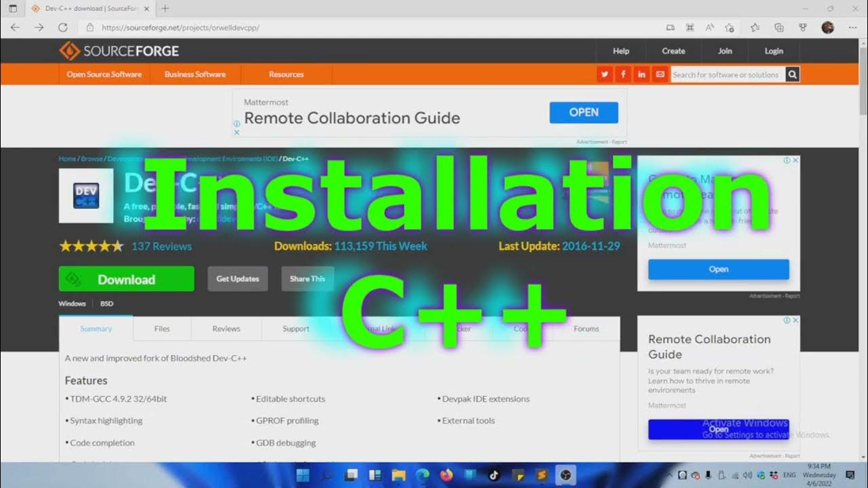The image size is (868, 488).
Task: Close the right sidebar Mattermost ad
Action: [x=795, y=160]
